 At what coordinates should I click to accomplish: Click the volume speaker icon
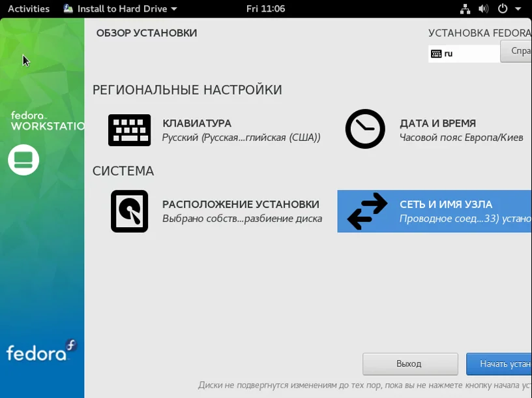pyautogui.click(x=484, y=8)
